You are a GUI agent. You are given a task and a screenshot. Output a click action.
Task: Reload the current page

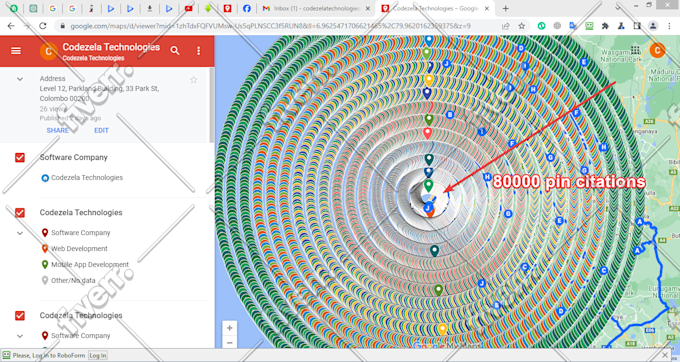click(x=42, y=26)
